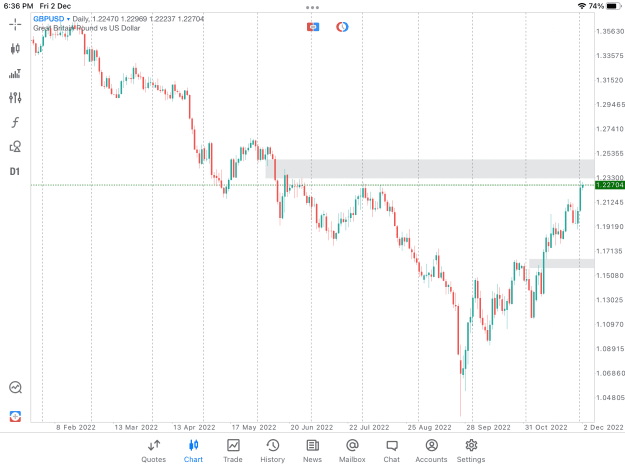Switch to the Trade tab

(233, 451)
